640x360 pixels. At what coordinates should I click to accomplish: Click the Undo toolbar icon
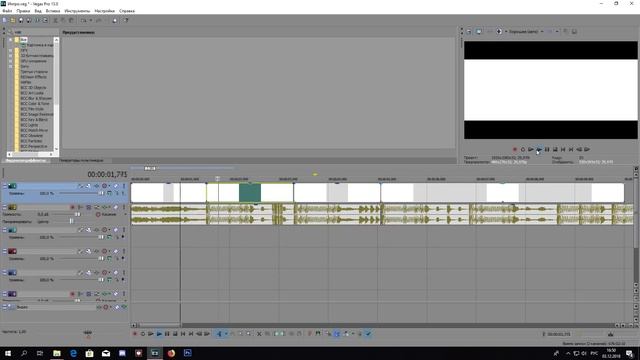[83, 20]
